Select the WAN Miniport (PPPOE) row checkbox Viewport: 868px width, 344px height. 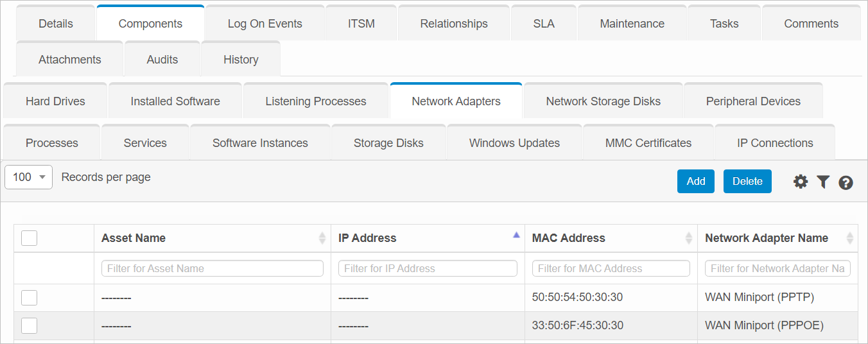click(x=29, y=325)
